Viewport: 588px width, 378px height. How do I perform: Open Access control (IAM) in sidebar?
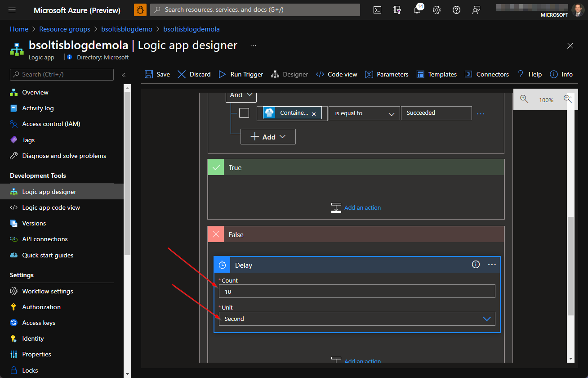click(51, 124)
